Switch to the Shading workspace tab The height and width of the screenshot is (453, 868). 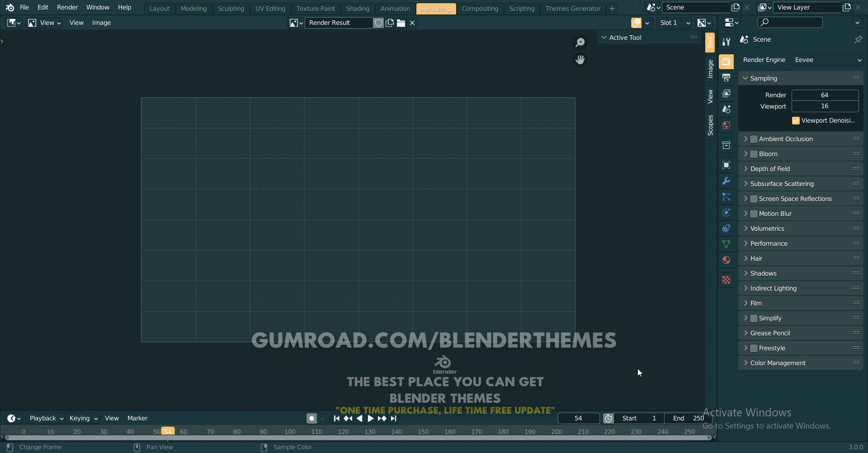coord(358,9)
